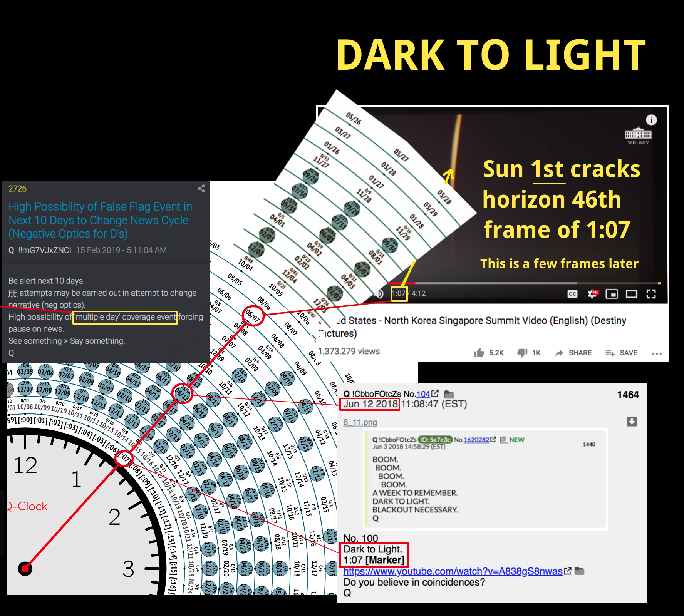684x616 pixels.
Task: Click 'Do you believe in coincidences?' text
Action: [x=414, y=582]
